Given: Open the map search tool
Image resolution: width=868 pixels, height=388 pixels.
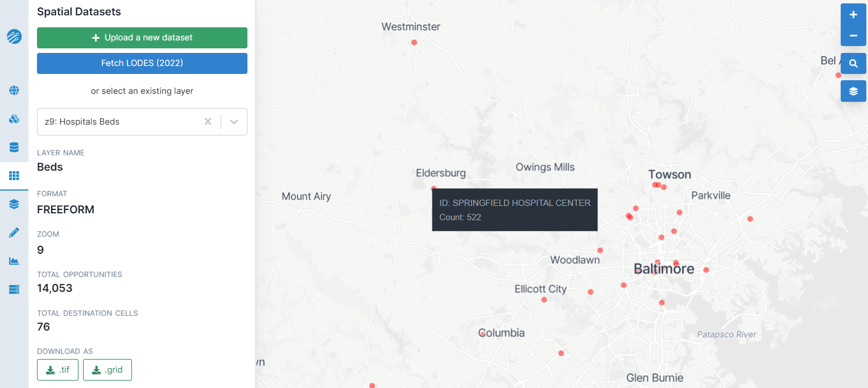Looking at the screenshot, I should [853, 64].
